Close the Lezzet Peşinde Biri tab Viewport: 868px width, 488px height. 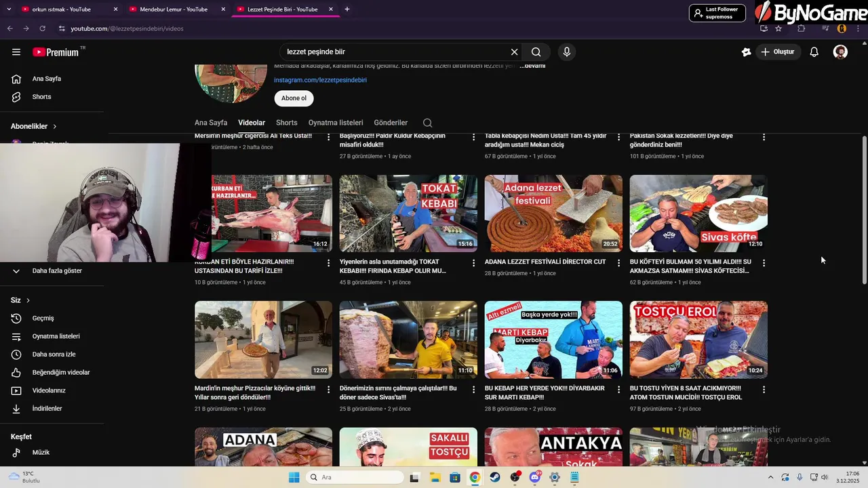[331, 9]
